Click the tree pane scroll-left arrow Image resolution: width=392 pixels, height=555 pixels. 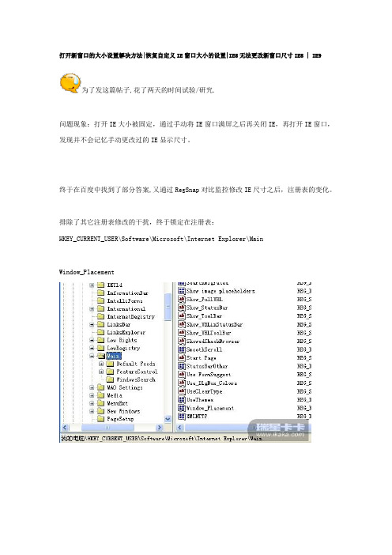coord(65,427)
